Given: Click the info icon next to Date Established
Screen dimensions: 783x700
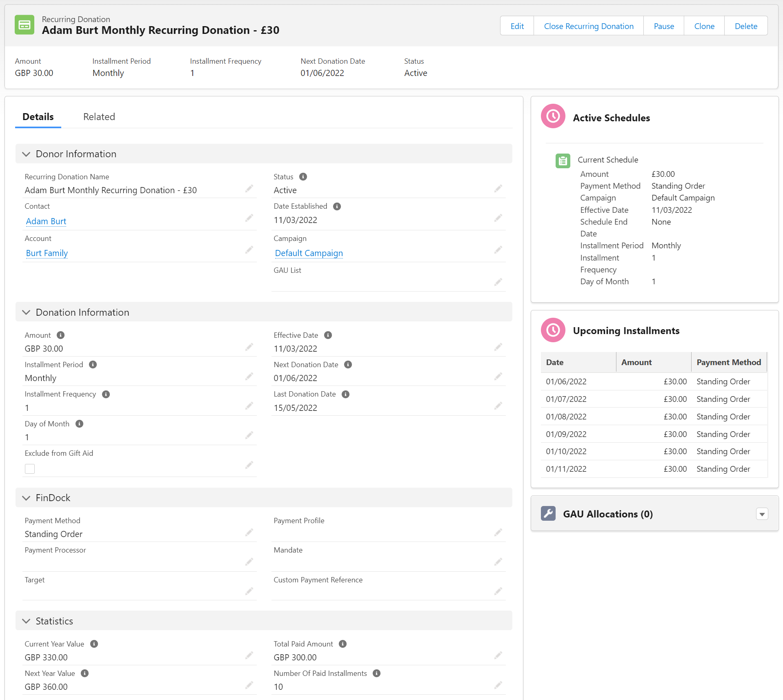Looking at the screenshot, I should coord(337,206).
